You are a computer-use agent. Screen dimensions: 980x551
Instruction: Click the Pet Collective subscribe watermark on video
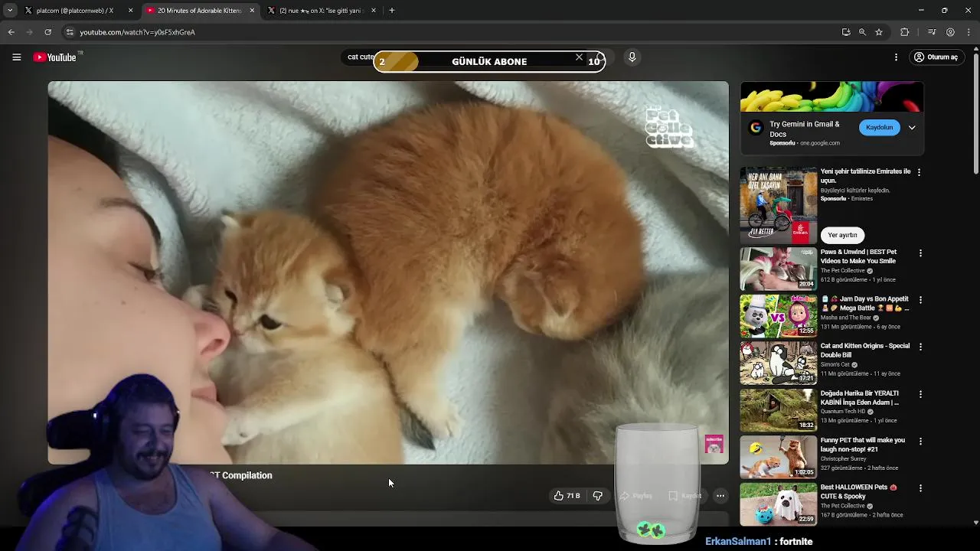714,445
